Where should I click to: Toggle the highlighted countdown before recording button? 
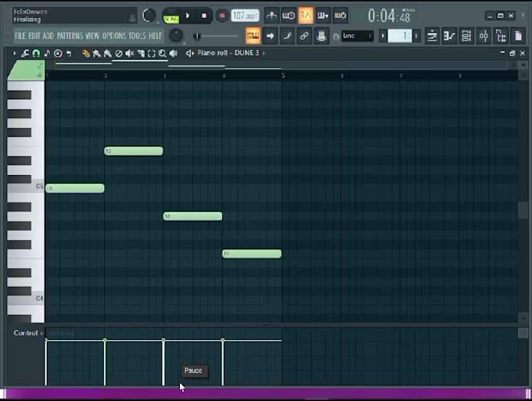click(x=306, y=16)
